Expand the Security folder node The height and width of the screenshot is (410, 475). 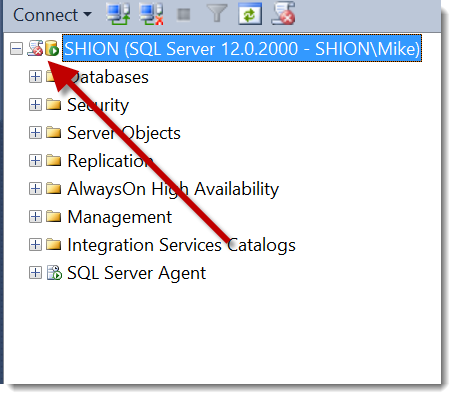[x=35, y=105]
